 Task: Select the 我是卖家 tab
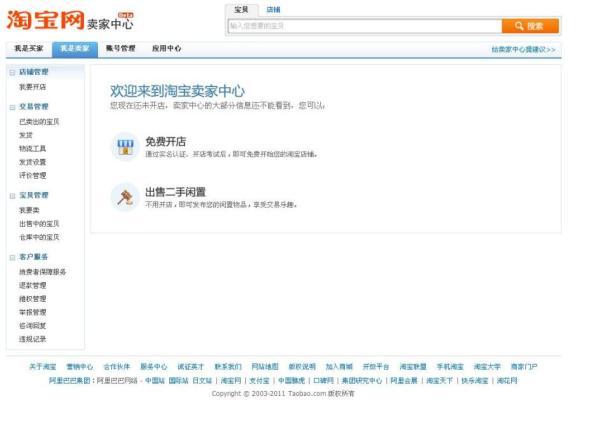point(75,49)
